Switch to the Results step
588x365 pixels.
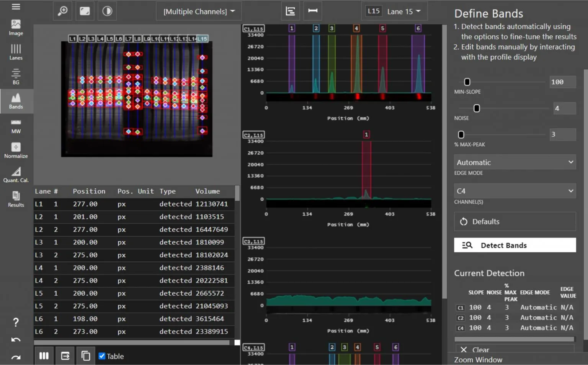[x=16, y=200]
